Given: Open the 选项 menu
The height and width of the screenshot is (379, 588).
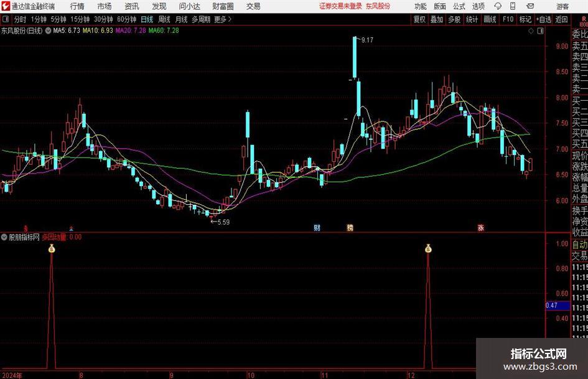Looking at the screenshot, I should point(478,6).
